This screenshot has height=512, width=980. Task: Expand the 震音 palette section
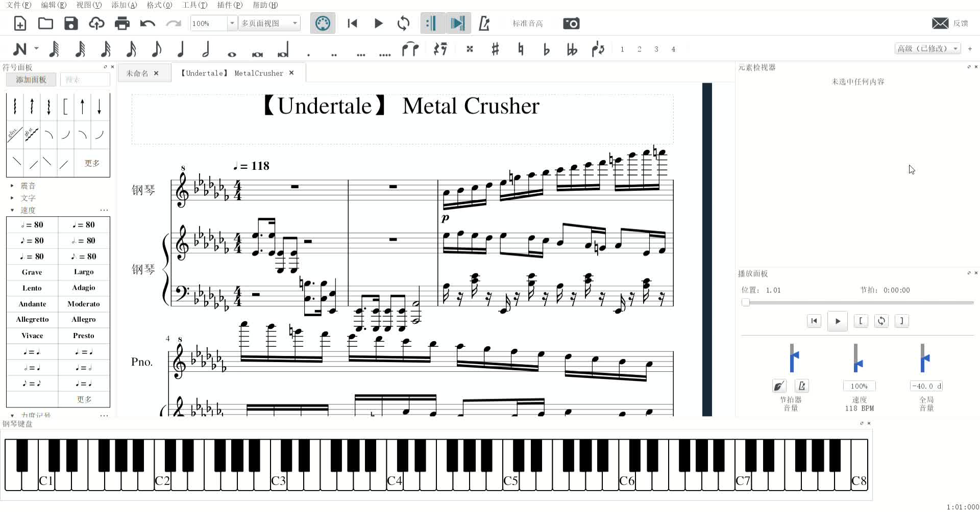[x=29, y=185]
